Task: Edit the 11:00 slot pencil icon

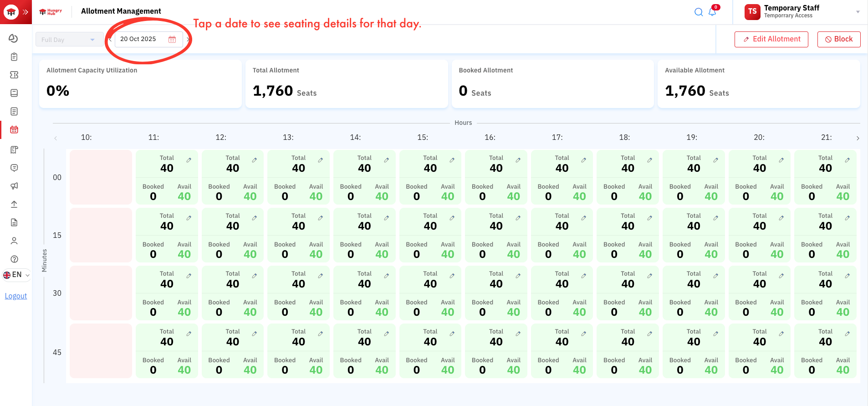Action: coord(189,160)
